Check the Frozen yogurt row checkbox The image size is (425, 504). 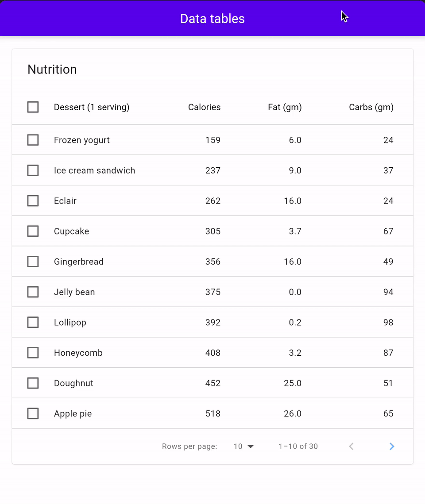coord(33,140)
